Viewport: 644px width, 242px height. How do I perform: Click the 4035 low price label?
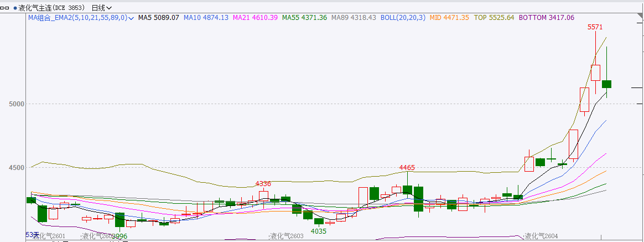319,231
